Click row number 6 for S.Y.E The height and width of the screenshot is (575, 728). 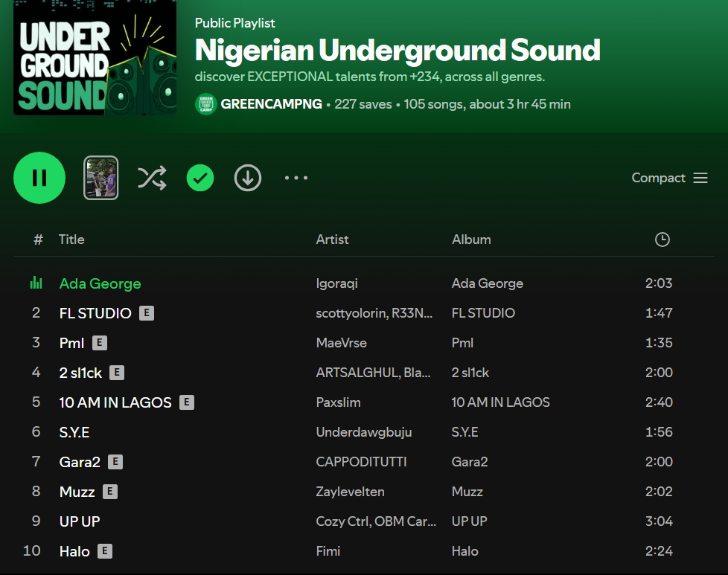pos(36,432)
